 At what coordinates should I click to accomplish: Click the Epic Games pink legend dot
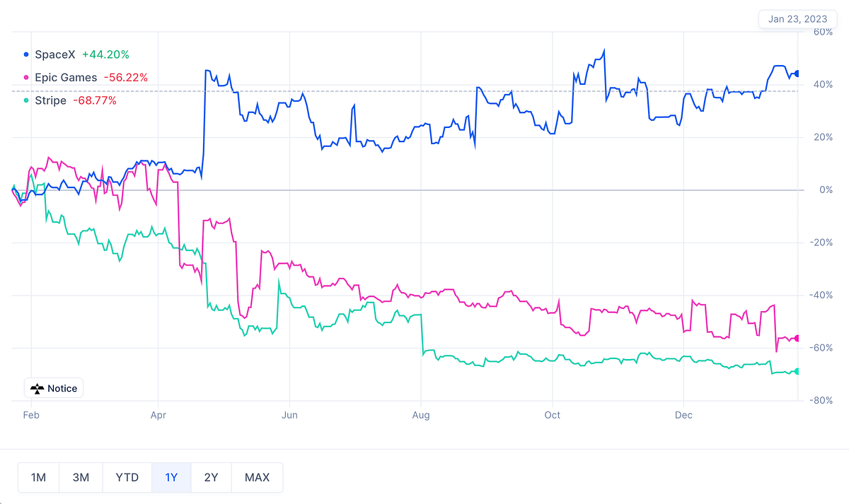(x=26, y=78)
